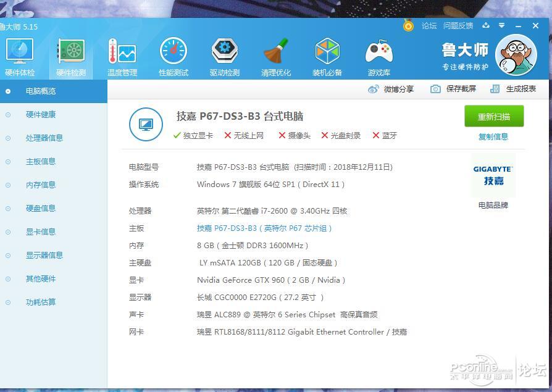Click the computer monitor circle icon
This screenshot has width=552, height=392.
pyautogui.click(x=146, y=124)
